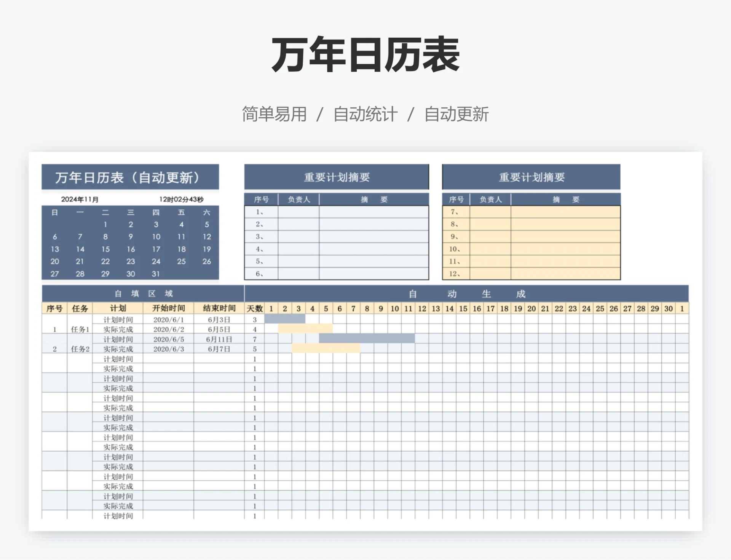
Task: Click the 自填区域 section header
Action: [143, 294]
